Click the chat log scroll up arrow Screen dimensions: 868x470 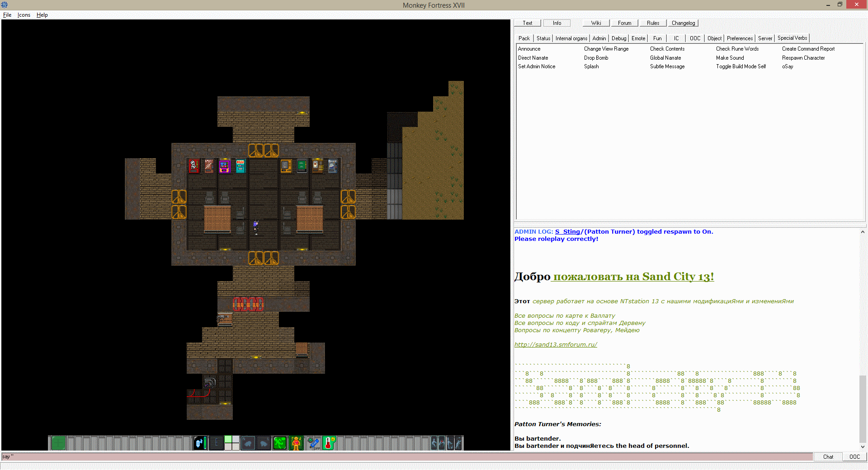[863, 232]
